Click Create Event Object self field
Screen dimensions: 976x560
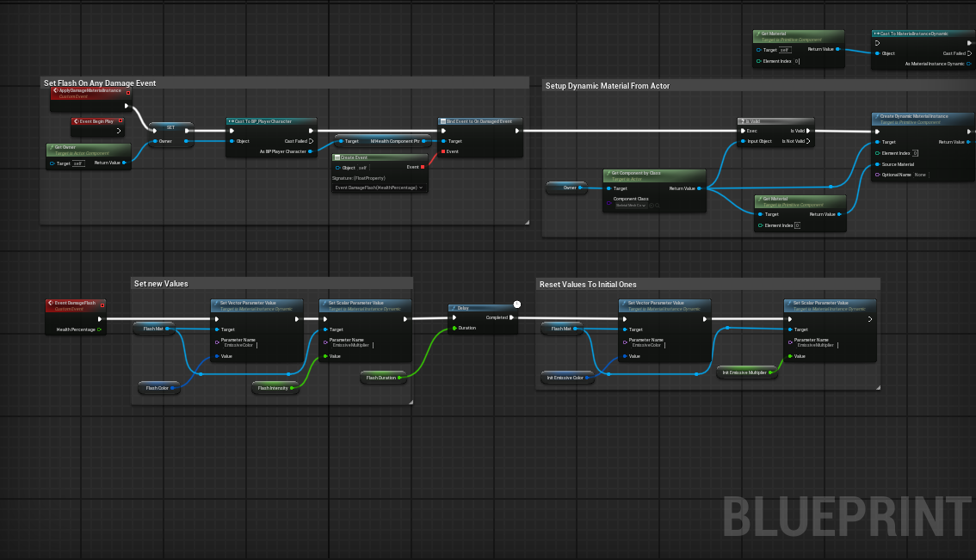click(x=363, y=168)
